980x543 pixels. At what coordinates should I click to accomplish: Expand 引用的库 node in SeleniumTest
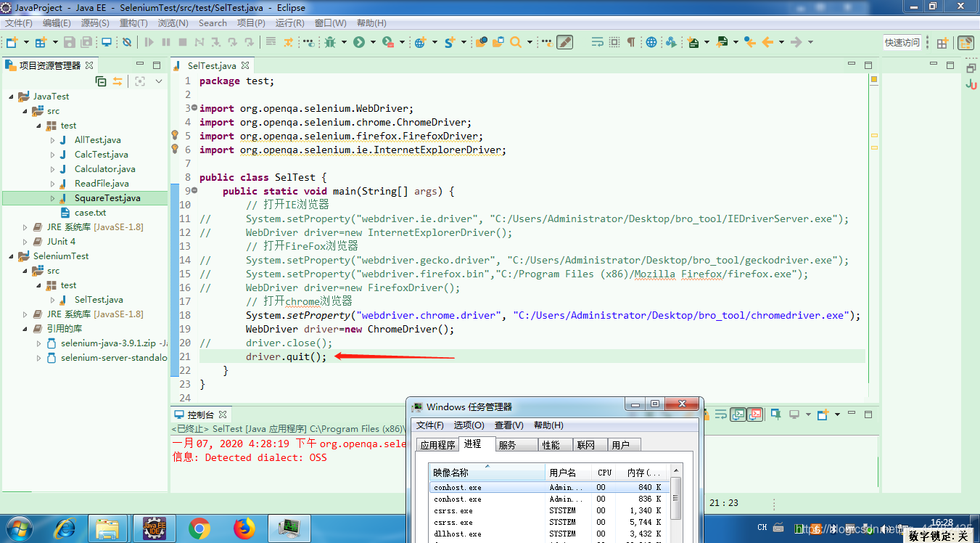tap(25, 329)
